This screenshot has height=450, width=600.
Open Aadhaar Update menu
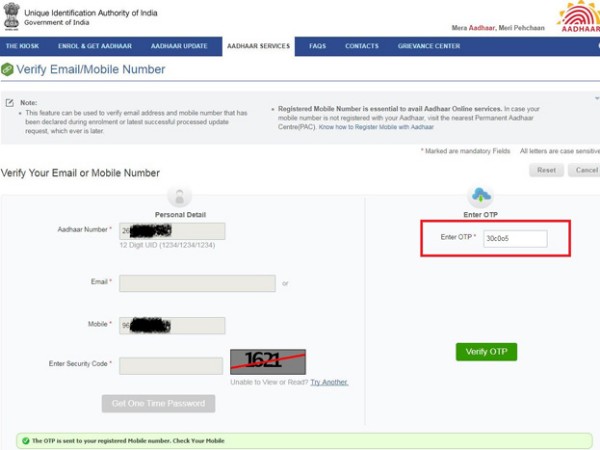click(x=179, y=46)
